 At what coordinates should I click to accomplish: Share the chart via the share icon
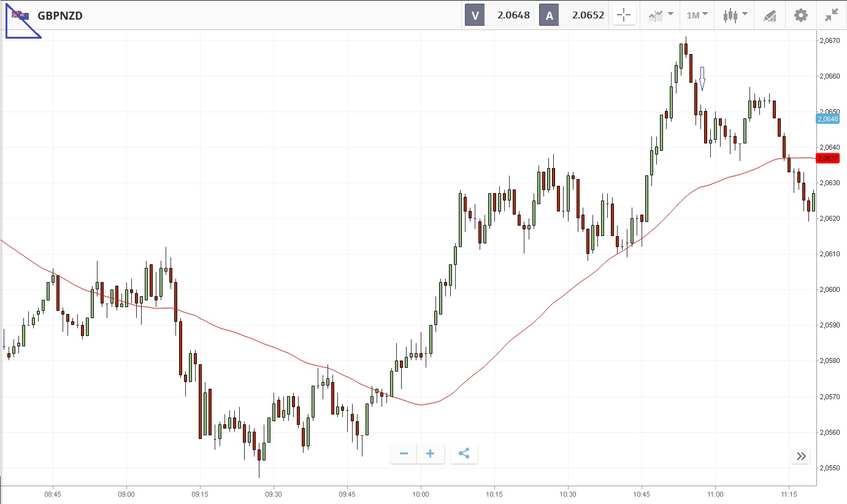[464, 454]
